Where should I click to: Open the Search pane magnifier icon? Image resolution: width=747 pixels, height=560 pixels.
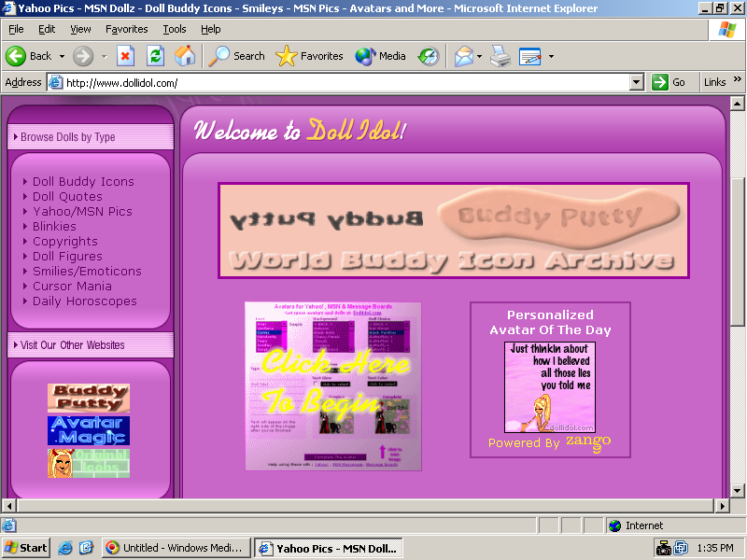tap(219, 56)
